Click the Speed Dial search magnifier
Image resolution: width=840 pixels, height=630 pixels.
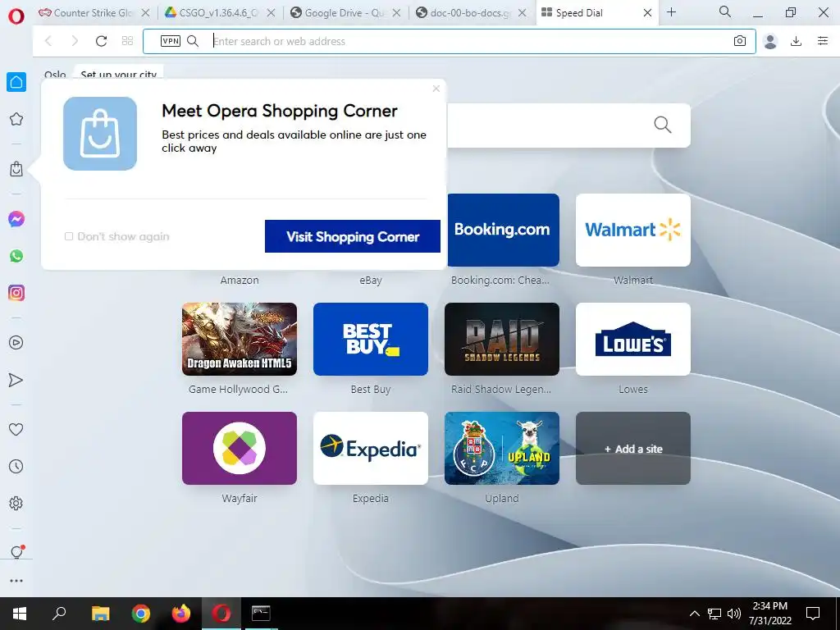click(x=663, y=125)
